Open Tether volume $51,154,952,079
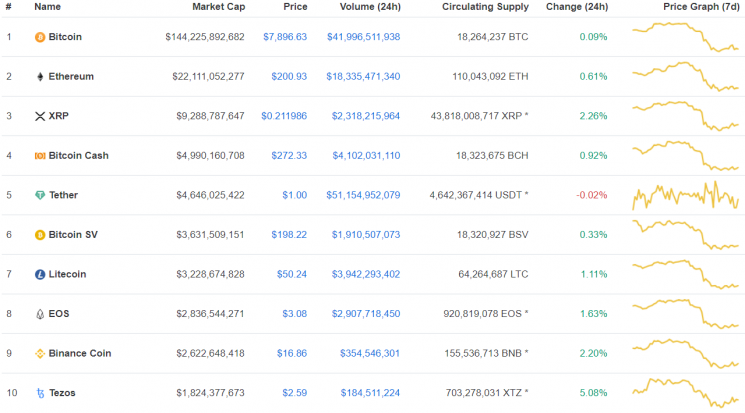This screenshot has width=745, height=413. (x=363, y=195)
